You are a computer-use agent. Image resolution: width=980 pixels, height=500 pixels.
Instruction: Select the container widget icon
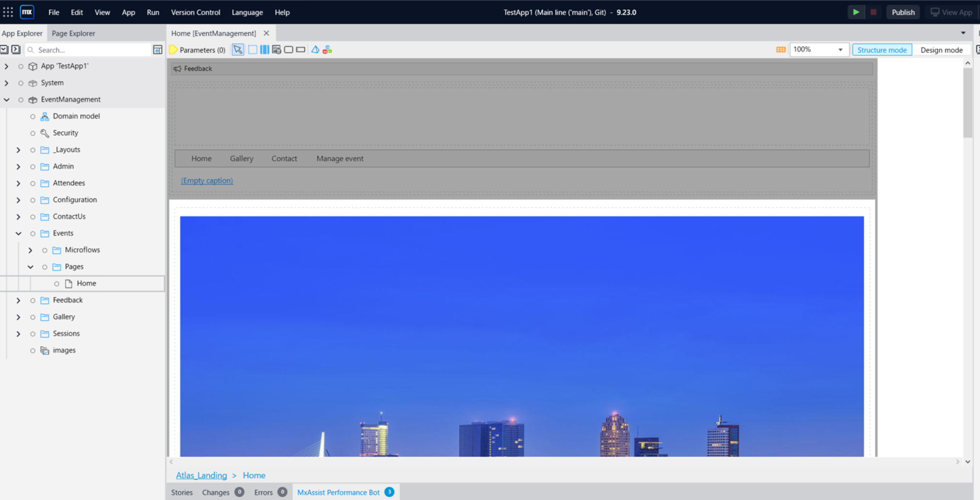coord(289,49)
